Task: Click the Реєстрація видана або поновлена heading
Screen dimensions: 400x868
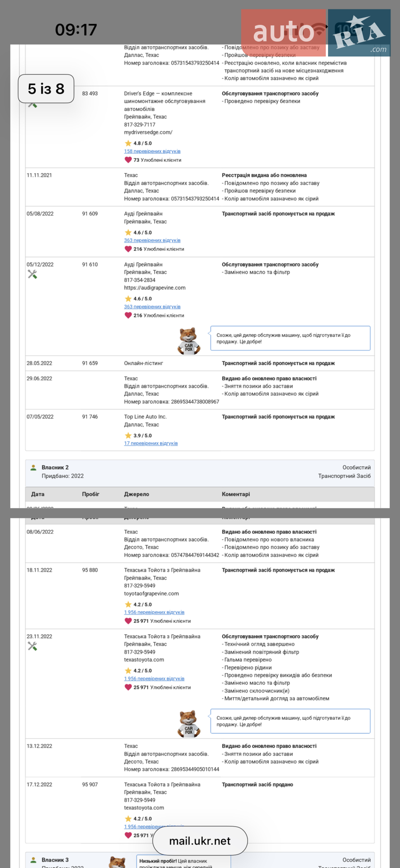Action: [x=264, y=175]
